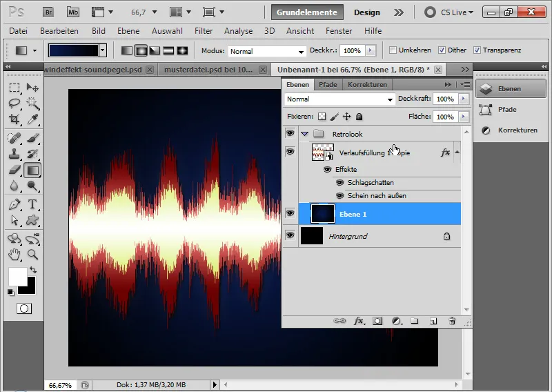
Task: Launch Adobe Bridge
Action: tap(48, 12)
